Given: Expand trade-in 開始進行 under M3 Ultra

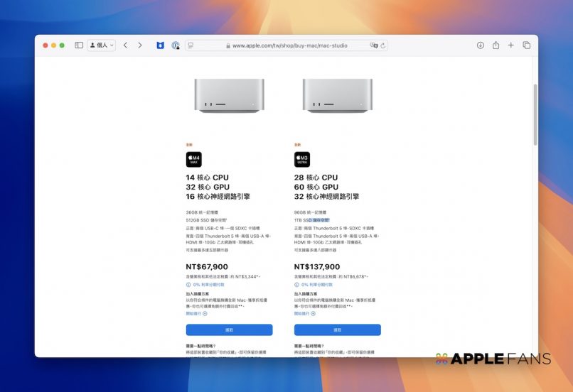Looking at the screenshot, I should tap(304, 313).
